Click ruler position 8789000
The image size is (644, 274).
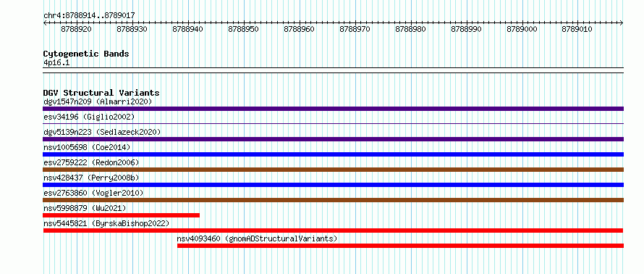tap(522, 29)
